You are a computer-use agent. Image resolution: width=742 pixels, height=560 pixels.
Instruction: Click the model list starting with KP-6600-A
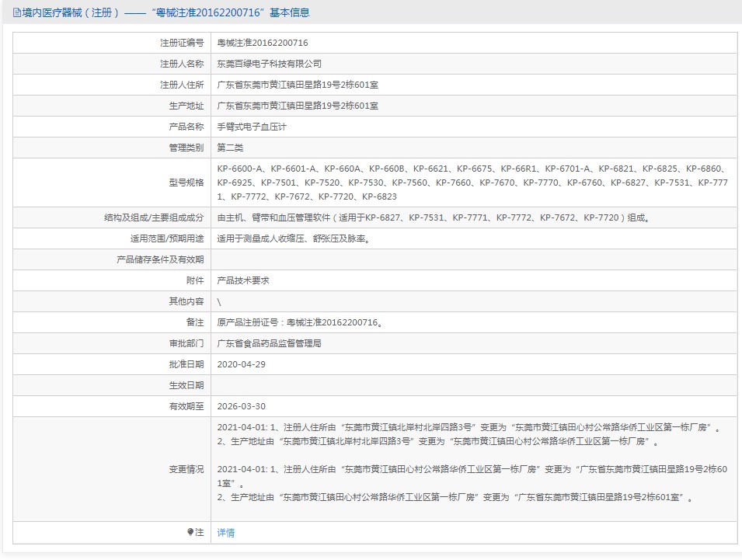pyautogui.click(x=472, y=183)
